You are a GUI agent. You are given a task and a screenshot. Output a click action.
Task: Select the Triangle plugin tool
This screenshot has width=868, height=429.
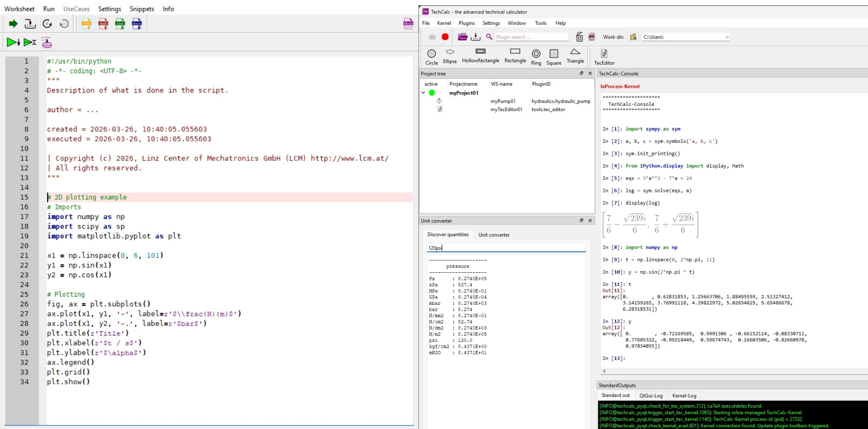(575, 56)
